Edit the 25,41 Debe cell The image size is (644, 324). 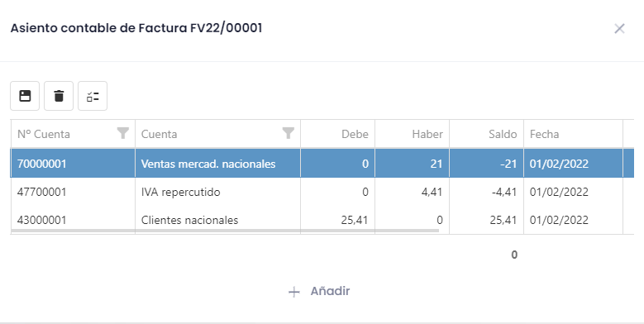pyautogui.click(x=337, y=220)
